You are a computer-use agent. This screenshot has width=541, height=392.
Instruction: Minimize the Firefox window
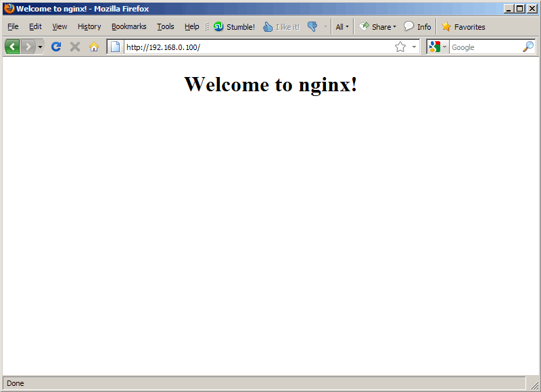(x=509, y=9)
